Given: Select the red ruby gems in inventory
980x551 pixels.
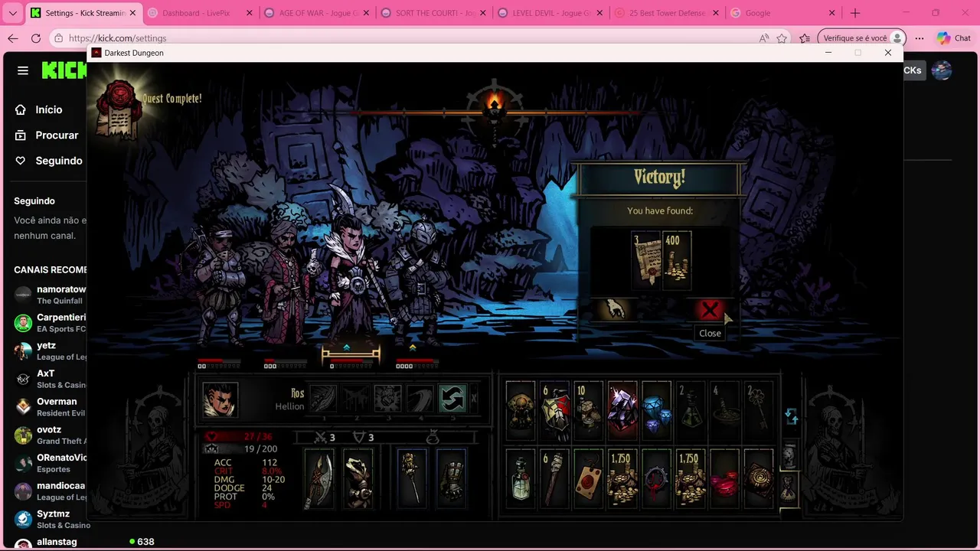Looking at the screenshot, I should pos(724,480).
